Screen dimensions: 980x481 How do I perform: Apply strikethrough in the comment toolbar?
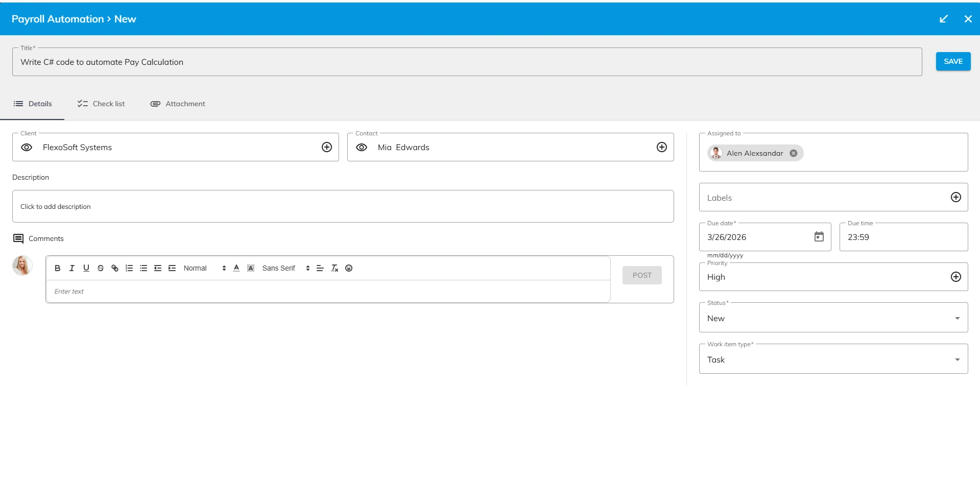point(101,268)
